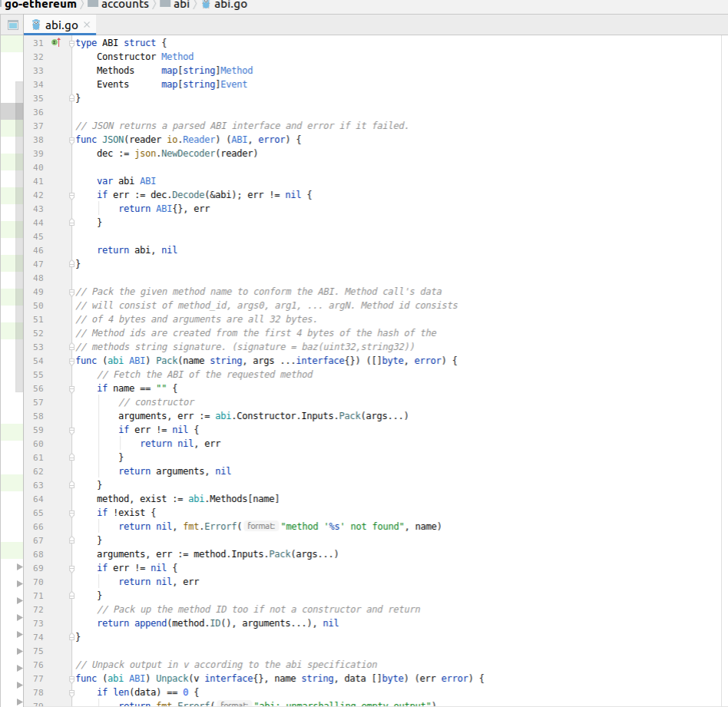The width and height of the screenshot is (728, 707).
Task: Collapse the if err block at line 69
Action: click(x=71, y=568)
